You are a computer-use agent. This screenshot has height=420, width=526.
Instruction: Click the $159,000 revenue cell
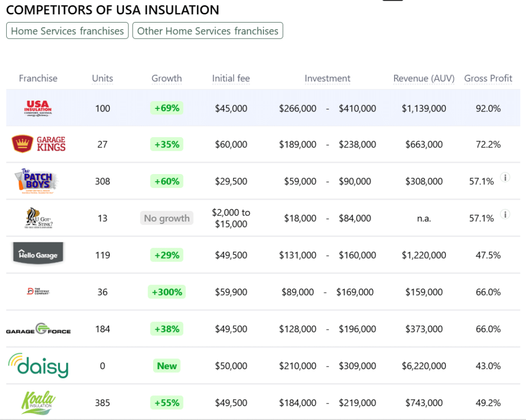tap(424, 292)
